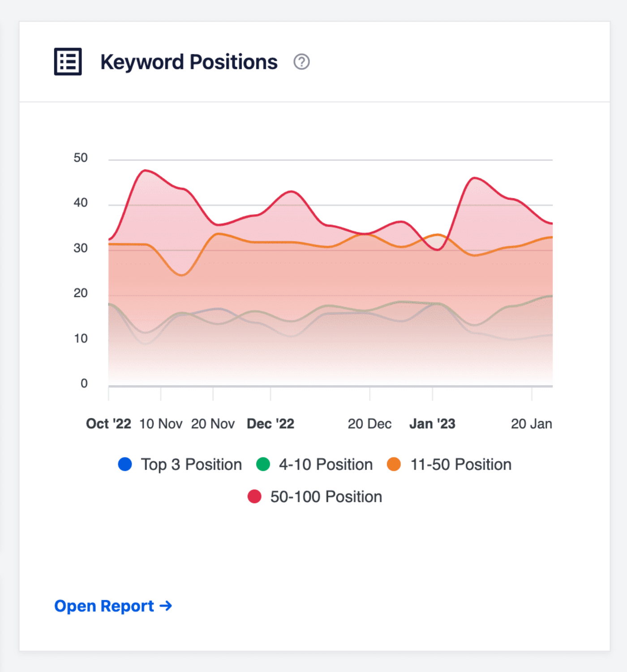Follow the Open Report link

click(113, 606)
